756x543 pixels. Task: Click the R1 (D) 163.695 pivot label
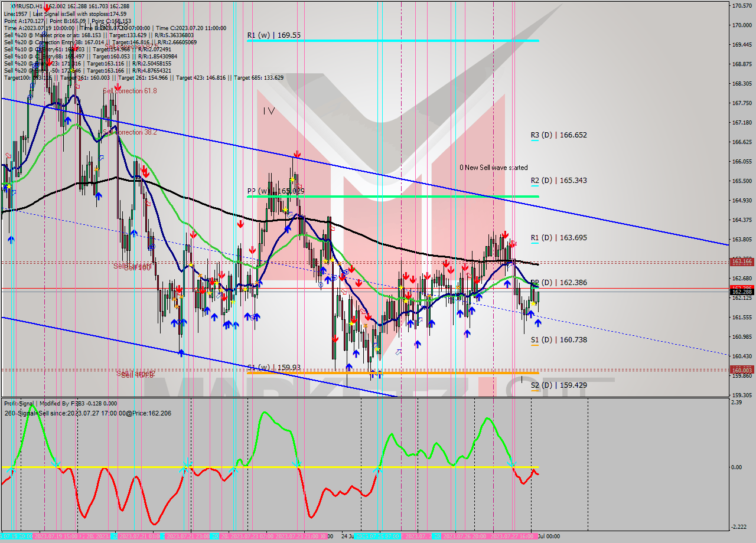tap(558, 238)
